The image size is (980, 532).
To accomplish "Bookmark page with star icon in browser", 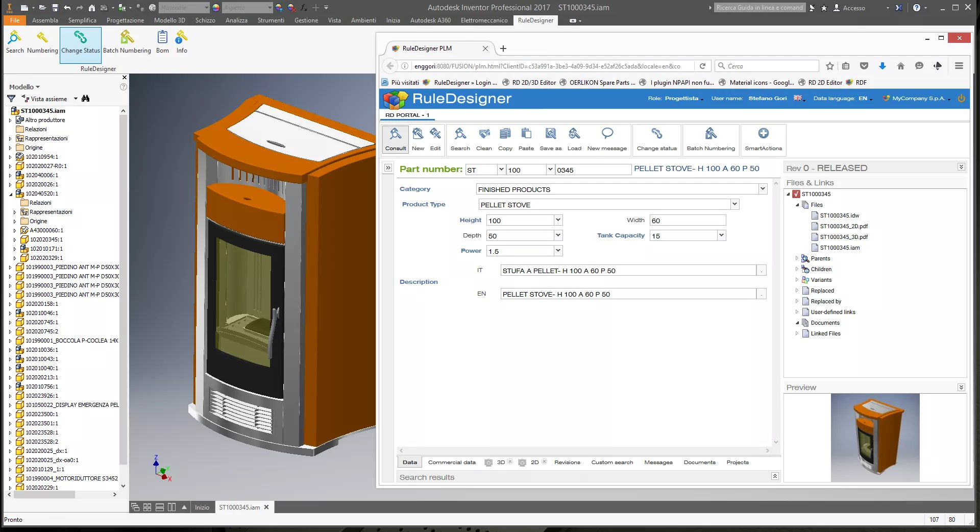I will (x=830, y=66).
